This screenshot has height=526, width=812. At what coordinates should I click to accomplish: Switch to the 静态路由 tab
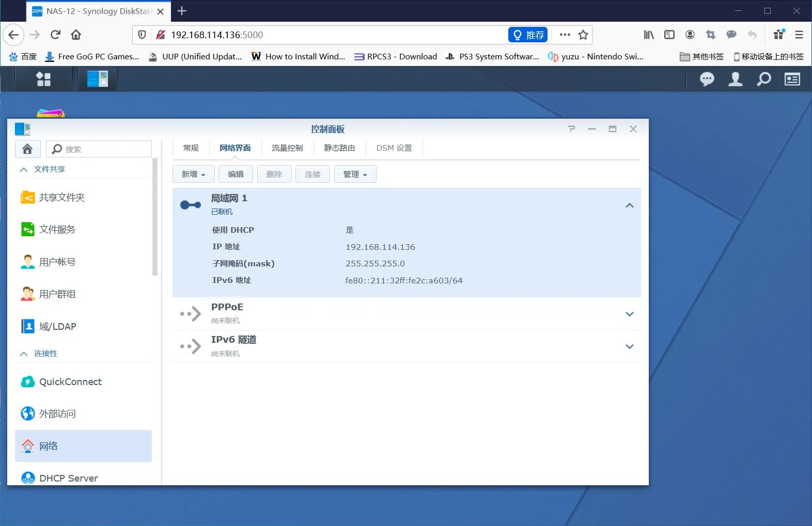339,148
